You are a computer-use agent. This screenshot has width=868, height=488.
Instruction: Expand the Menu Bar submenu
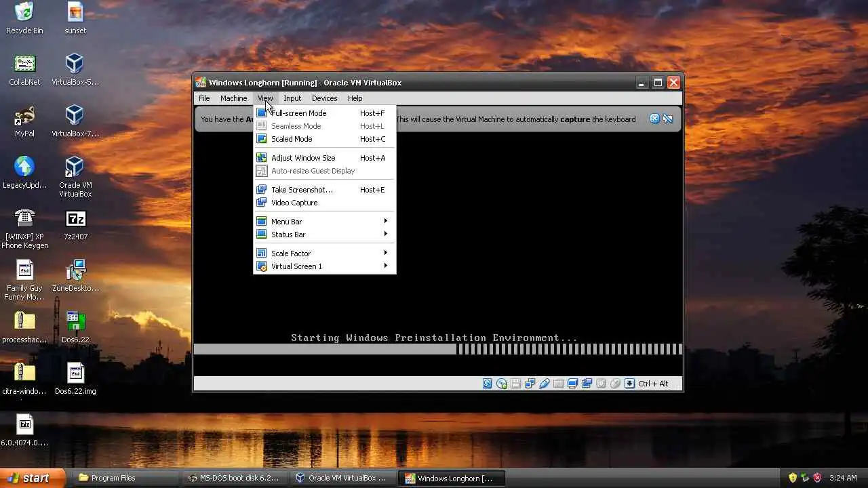coord(324,222)
